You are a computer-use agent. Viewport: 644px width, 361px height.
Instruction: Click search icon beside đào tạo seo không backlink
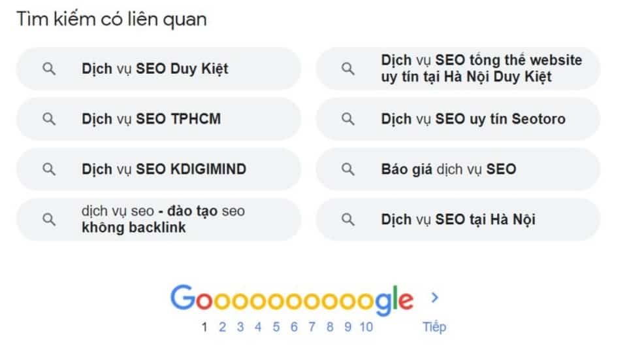49,220
